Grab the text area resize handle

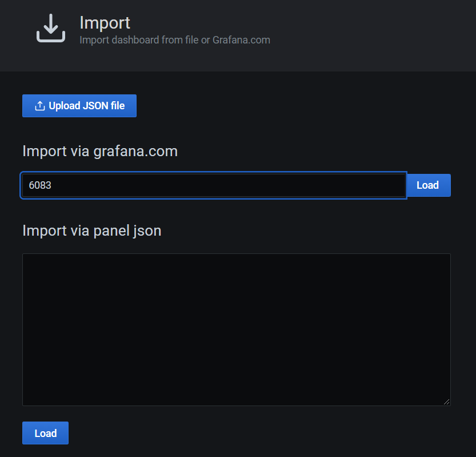pyautogui.click(x=446, y=402)
